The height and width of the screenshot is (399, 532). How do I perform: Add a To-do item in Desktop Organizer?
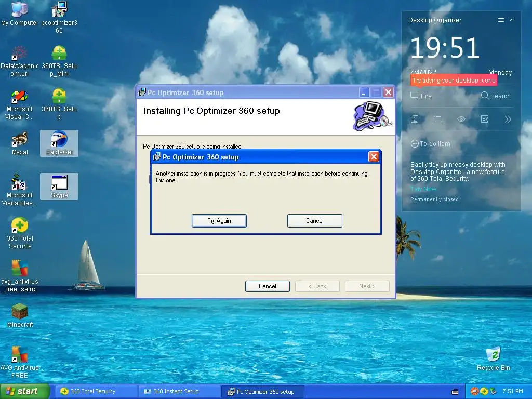[431, 143]
